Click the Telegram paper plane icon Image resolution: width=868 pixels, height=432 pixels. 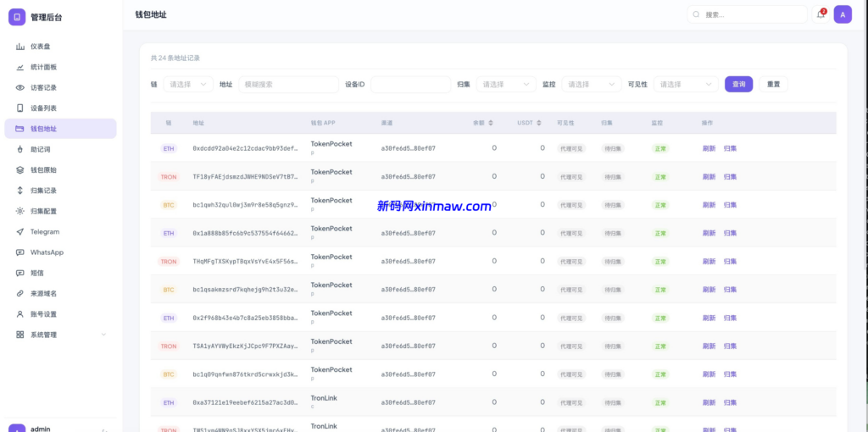20,232
